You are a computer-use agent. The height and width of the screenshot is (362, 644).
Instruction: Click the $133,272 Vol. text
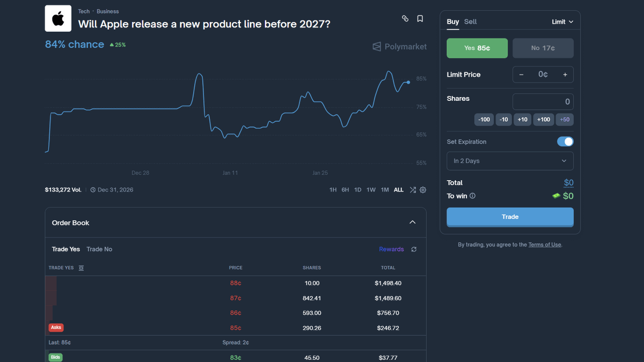coord(63,190)
